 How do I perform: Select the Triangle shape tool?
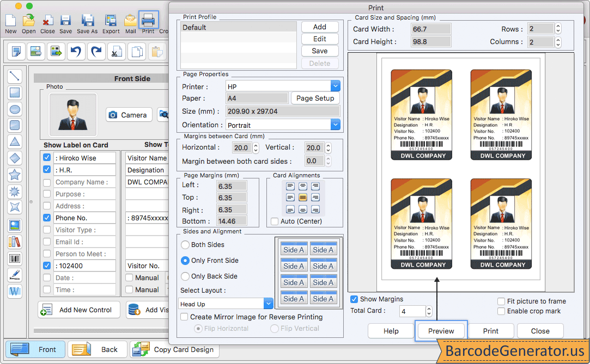point(14,142)
